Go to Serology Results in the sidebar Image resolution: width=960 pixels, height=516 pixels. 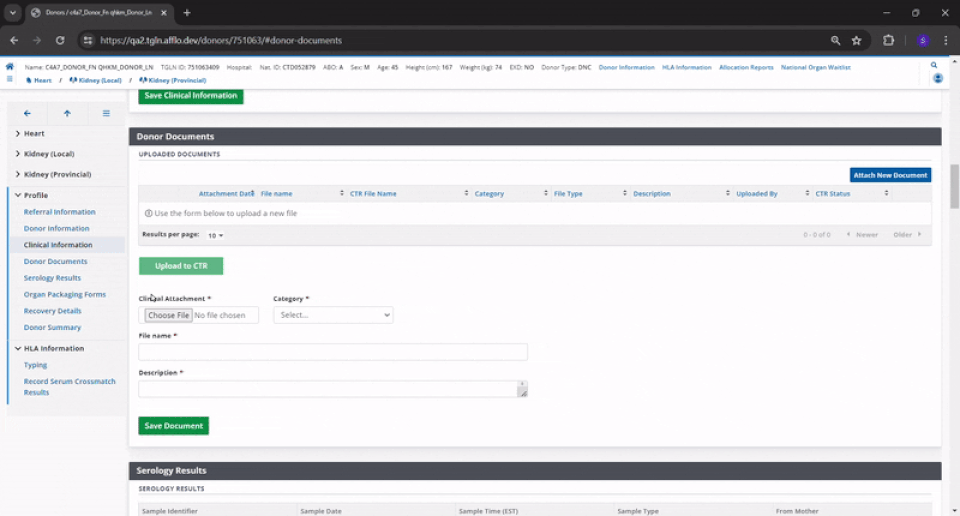click(x=52, y=278)
